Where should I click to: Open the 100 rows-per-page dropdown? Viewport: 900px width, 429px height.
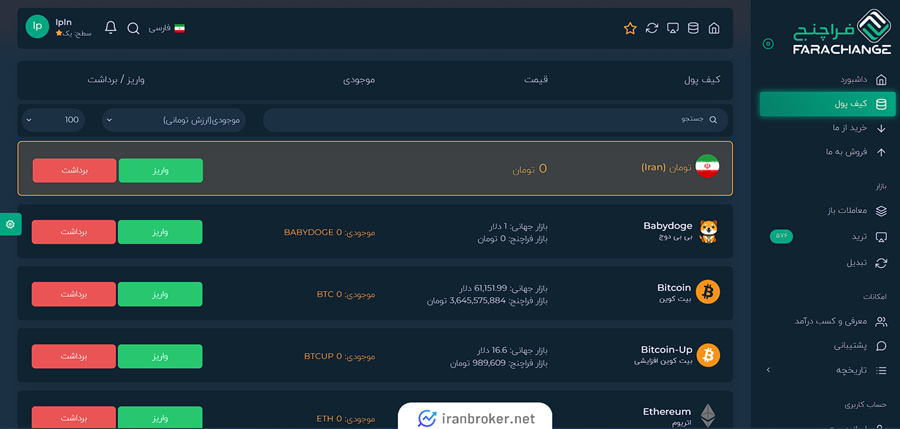53,120
